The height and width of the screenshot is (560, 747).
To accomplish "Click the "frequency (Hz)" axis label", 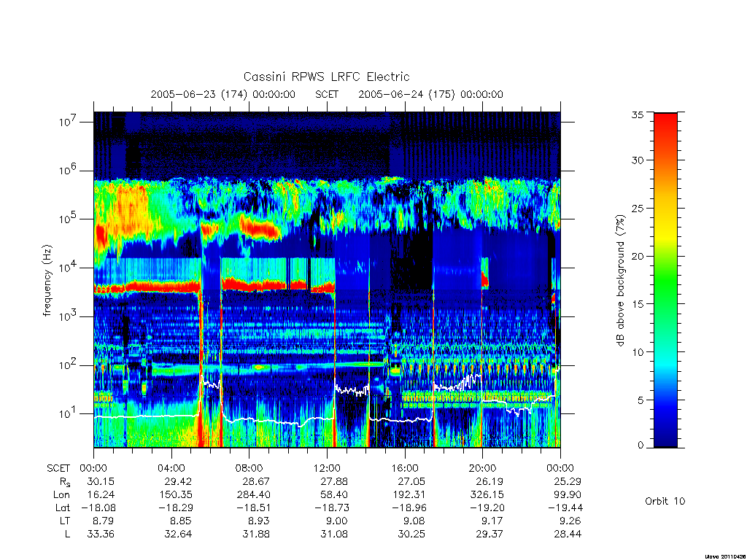I will 47,281.
